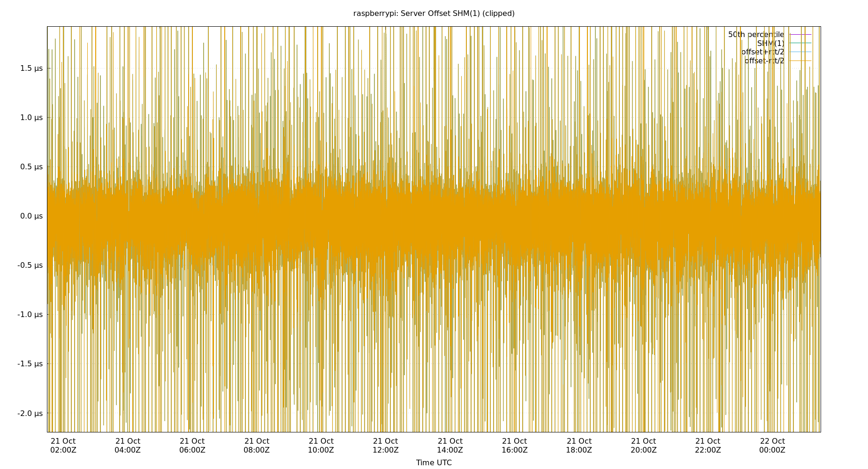Select the '21 Oct 02:00Z' time tick
The image size is (868, 469).
click(x=63, y=446)
